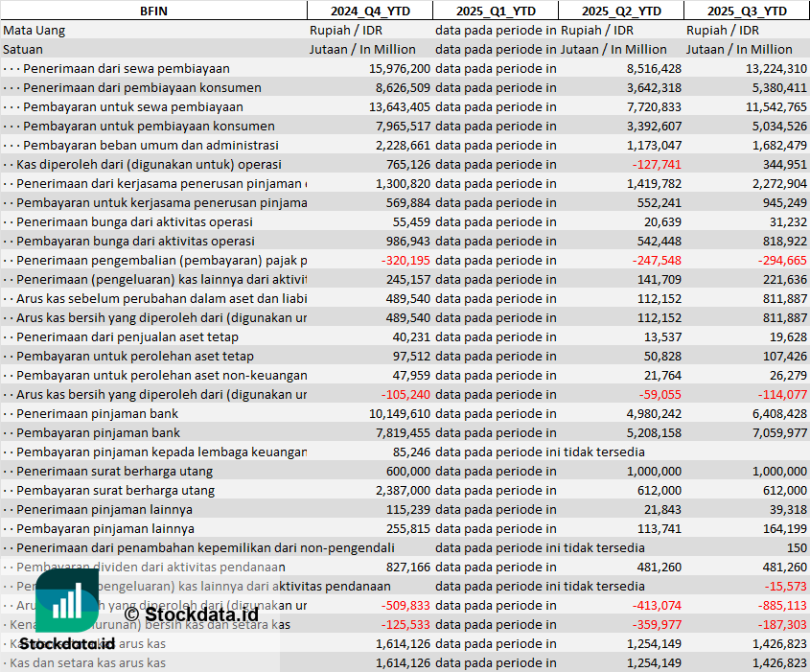Select the Penerimaan dari sewa pembiayaan row label
Image resolution: width=810 pixels, height=672 pixels.
[x=127, y=69]
